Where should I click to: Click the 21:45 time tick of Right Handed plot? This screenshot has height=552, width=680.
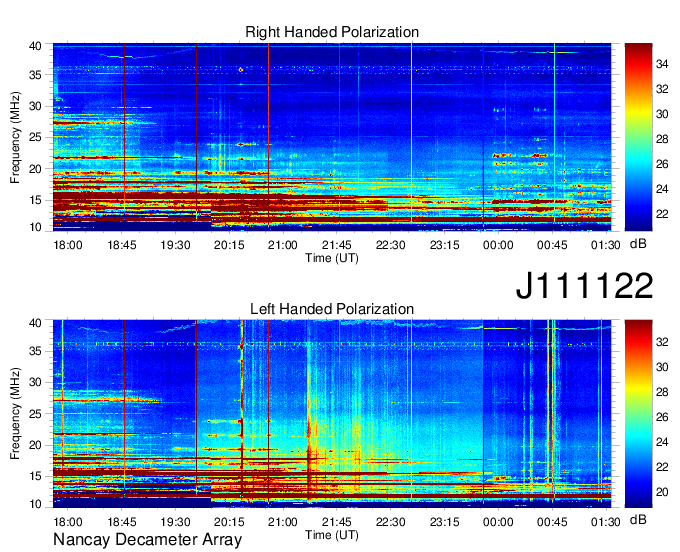coord(337,245)
